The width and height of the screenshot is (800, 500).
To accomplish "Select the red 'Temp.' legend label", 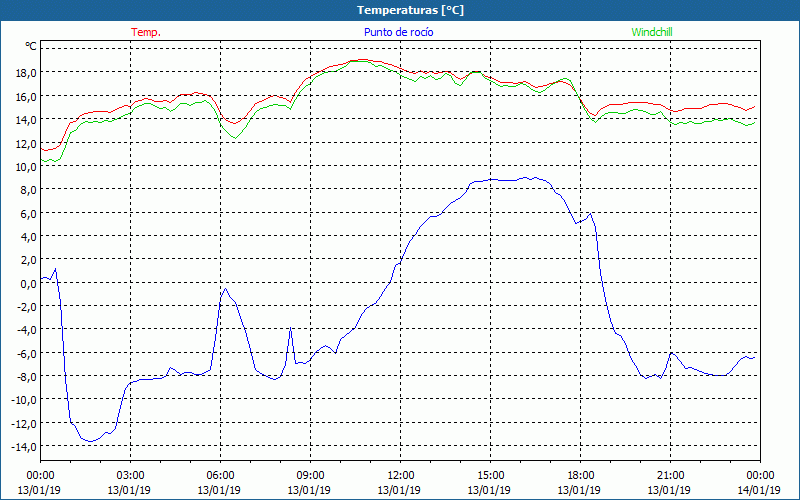I will pyautogui.click(x=146, y=32).
